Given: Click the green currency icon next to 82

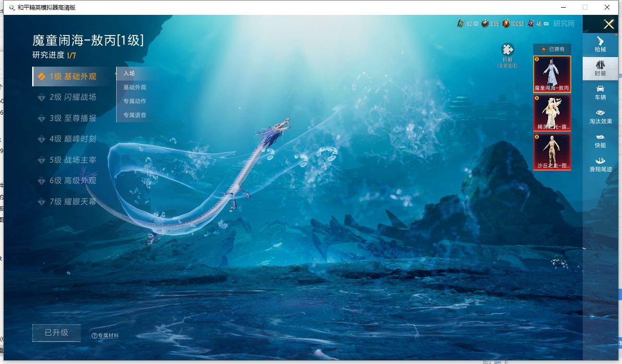Looking at the screenshot, I should (461, 23).
